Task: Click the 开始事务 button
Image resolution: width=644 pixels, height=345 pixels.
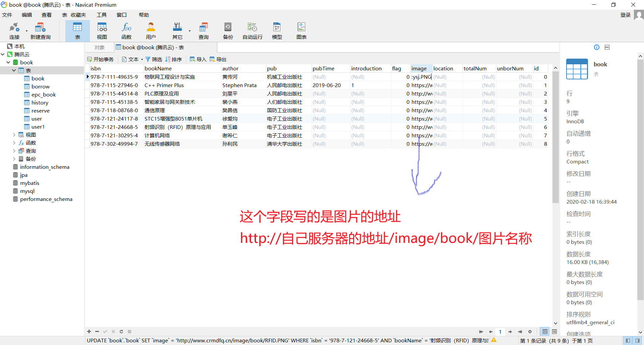Action: tap(100, 59)
